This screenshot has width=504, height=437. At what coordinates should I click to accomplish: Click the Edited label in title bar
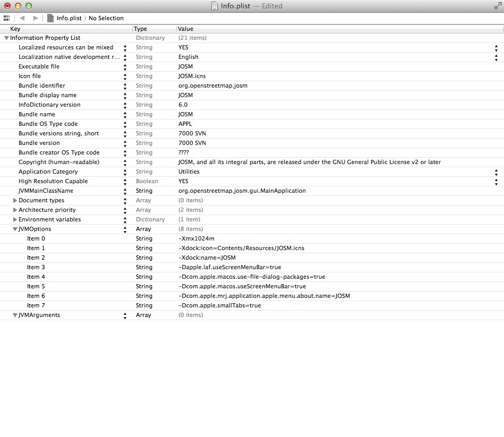point(272,6)
